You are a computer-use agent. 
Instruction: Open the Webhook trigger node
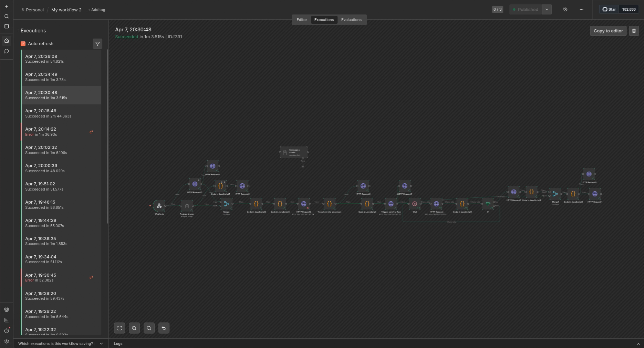tap(159, 206)
